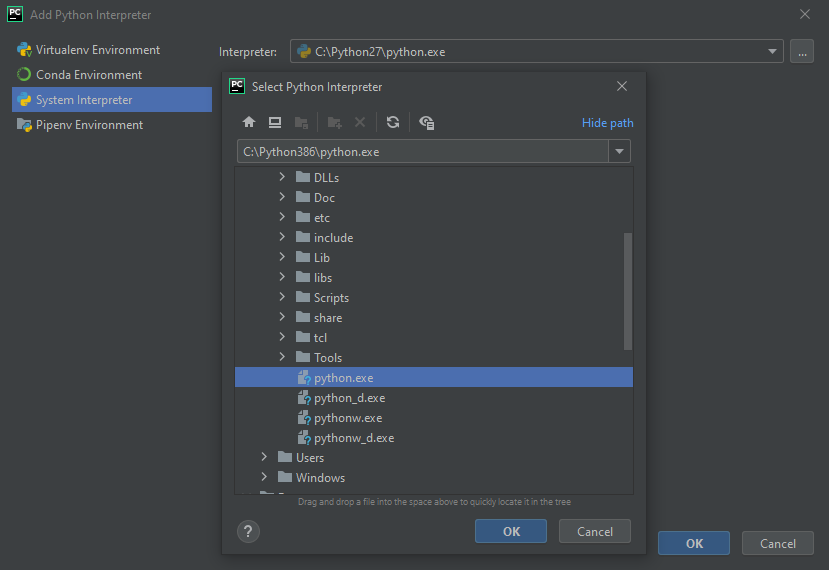Viewport: 829px width, 570px height.
Task: Click the file tree vertical scrollbar
Action: click(x=628, y=291)
